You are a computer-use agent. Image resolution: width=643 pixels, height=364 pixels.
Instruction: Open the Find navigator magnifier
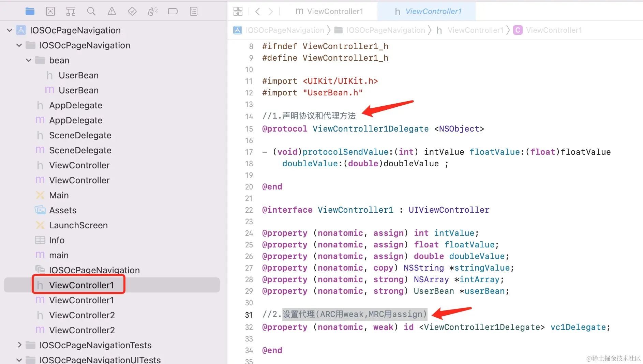[91, 11]
